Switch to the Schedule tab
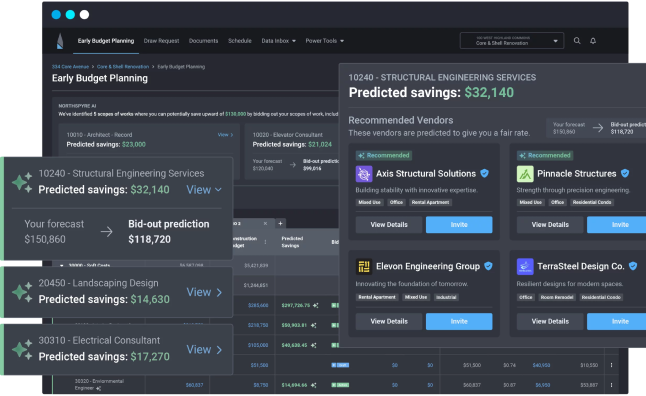 pyautogui.click(x=240, y=41)
